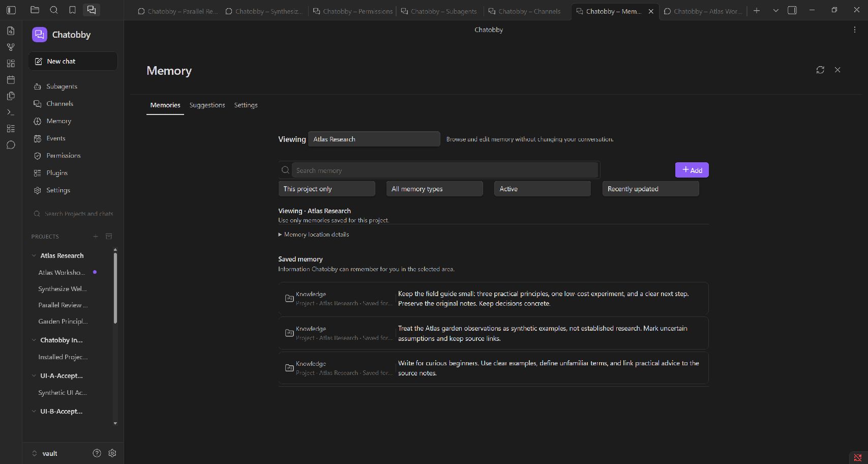Switch to Chatobby – Permissions tab
This screenshot has height=464, width=868.
pyautogui.click(x=352, y=11)
